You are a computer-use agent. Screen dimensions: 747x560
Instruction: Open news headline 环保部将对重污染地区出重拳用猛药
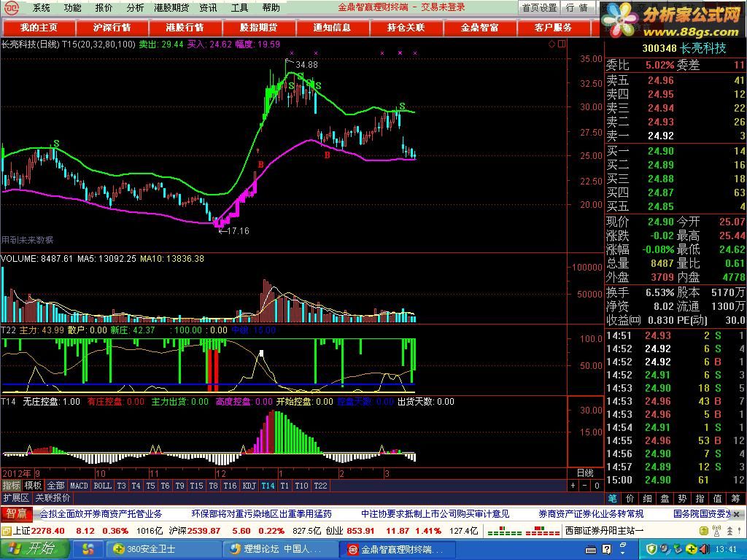[x=262, y=514]
